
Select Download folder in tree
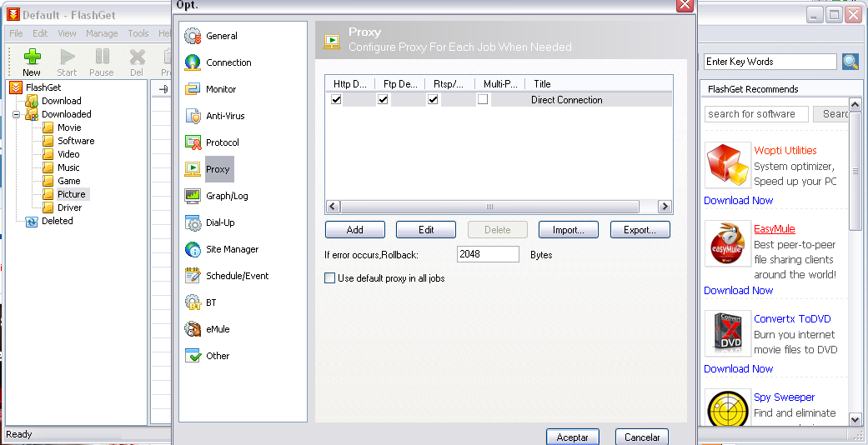coord(62,101)
